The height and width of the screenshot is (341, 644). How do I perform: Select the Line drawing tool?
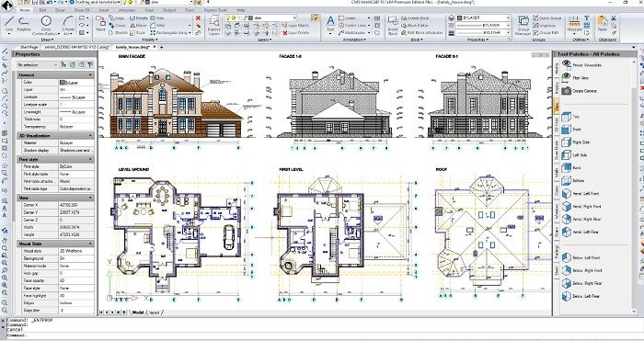9,23
